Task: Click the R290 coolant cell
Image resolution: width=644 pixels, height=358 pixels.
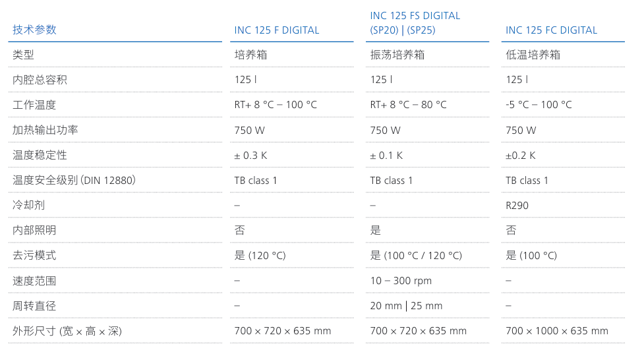Action: (517, 206)
